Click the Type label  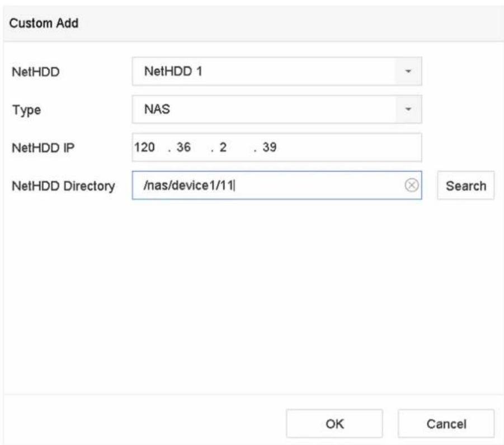(27, 110)
